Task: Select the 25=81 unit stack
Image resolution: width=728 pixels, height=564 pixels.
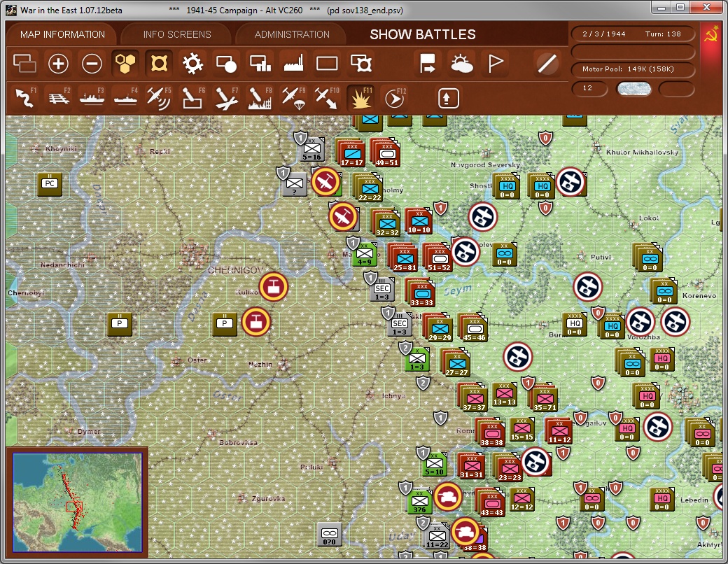Action: [403, 258]
